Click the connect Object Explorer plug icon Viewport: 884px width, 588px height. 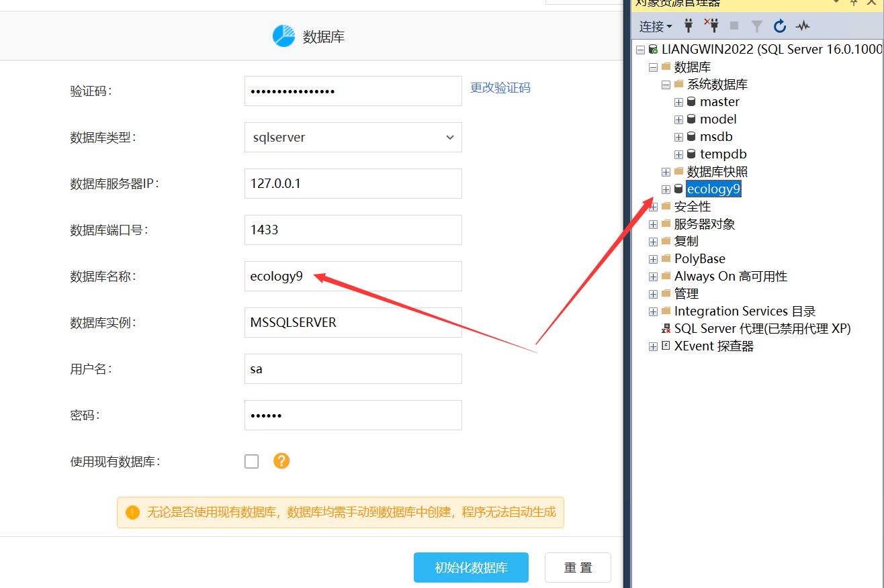(689, 26)
